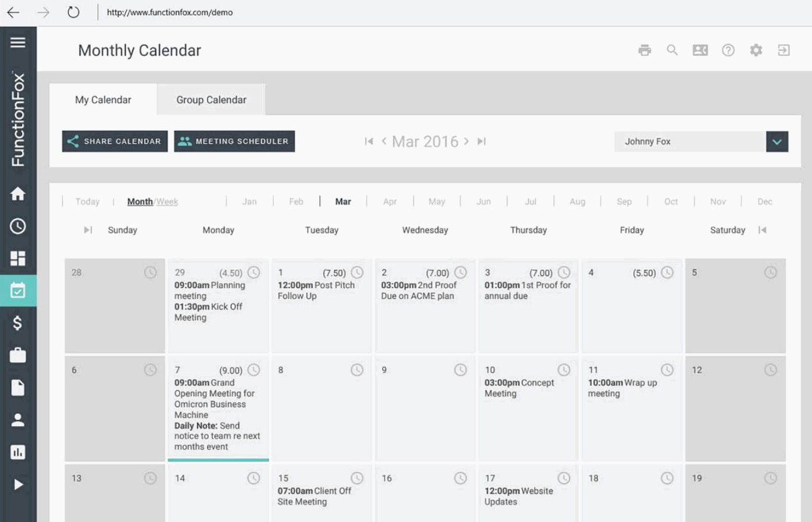The image size is (812, 522).
Task: Click the clock icon on March 1
Action: coord(357,272)
